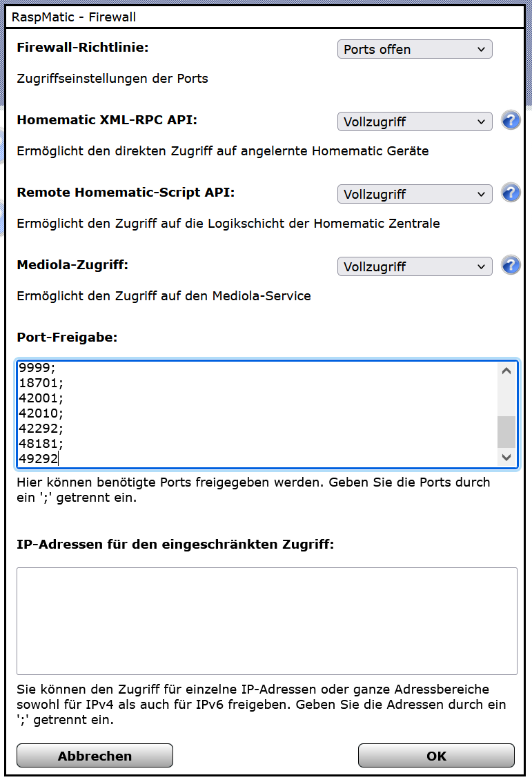Show help for Mediola-Zugriff
Viewport: 532px width, 782px height.
click(x=511, y=266)
